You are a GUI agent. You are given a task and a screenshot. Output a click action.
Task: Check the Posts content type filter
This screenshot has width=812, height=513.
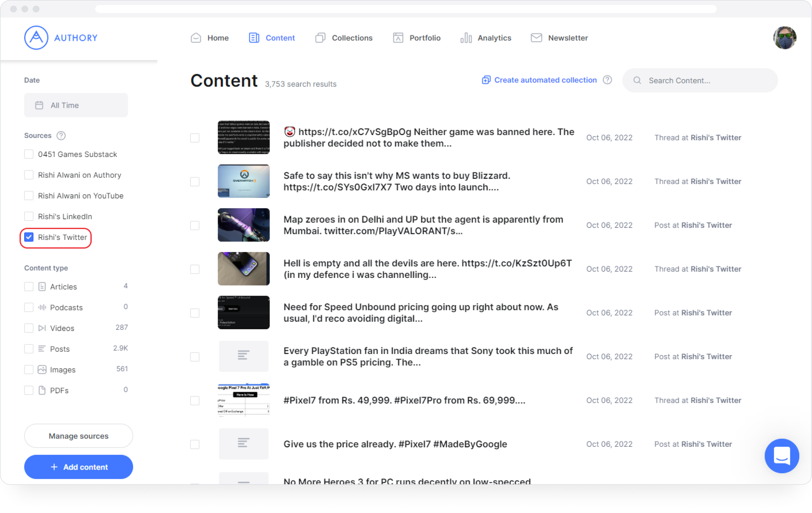coord(29,349)
